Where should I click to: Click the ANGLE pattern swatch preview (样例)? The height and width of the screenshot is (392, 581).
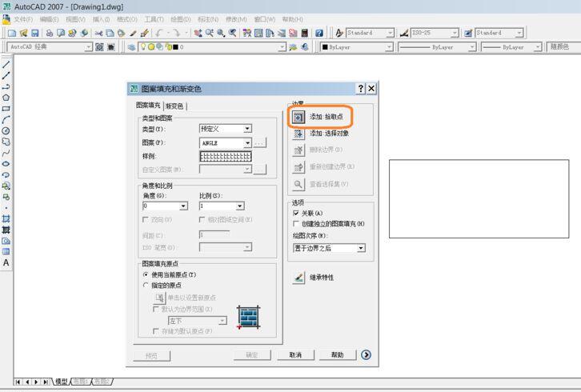(225, 156)
